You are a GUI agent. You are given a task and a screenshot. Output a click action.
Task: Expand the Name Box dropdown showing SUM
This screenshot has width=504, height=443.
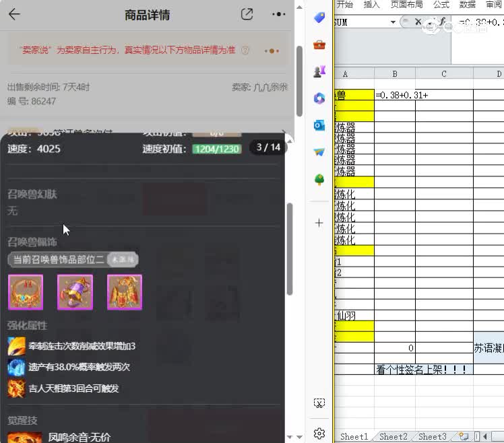coord(393,22)
